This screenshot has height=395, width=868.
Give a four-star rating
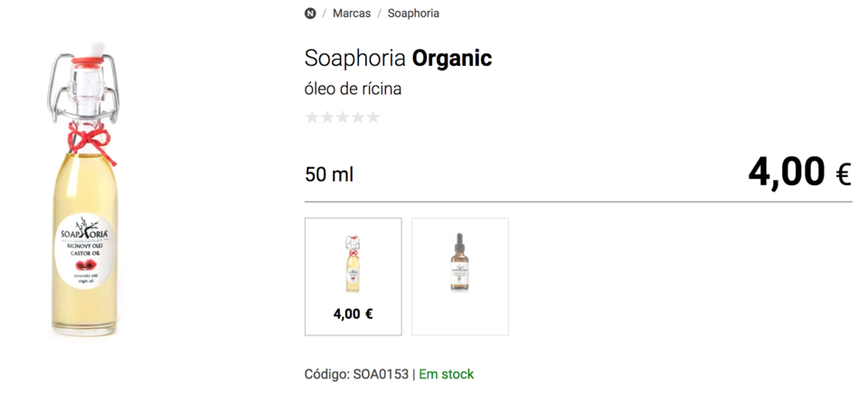tap(357, 118)
